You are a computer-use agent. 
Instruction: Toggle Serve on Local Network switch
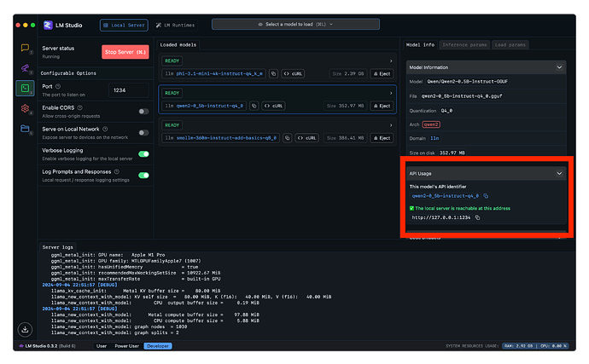[x=143, y=133]
